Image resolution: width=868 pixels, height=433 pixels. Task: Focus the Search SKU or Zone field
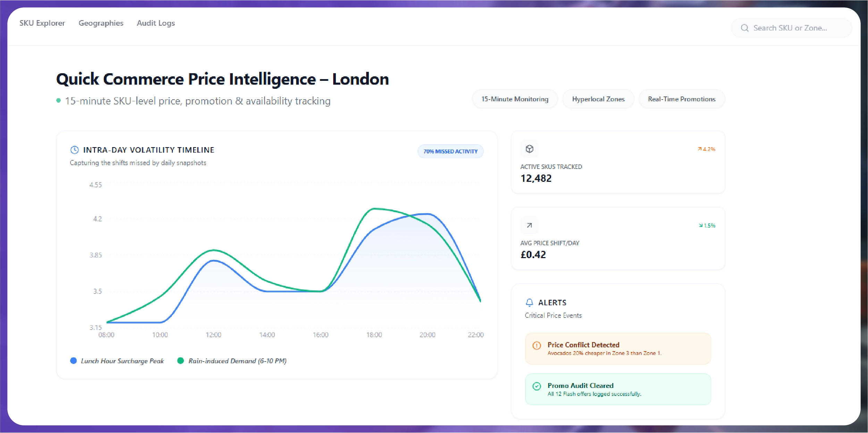(795, 28)
